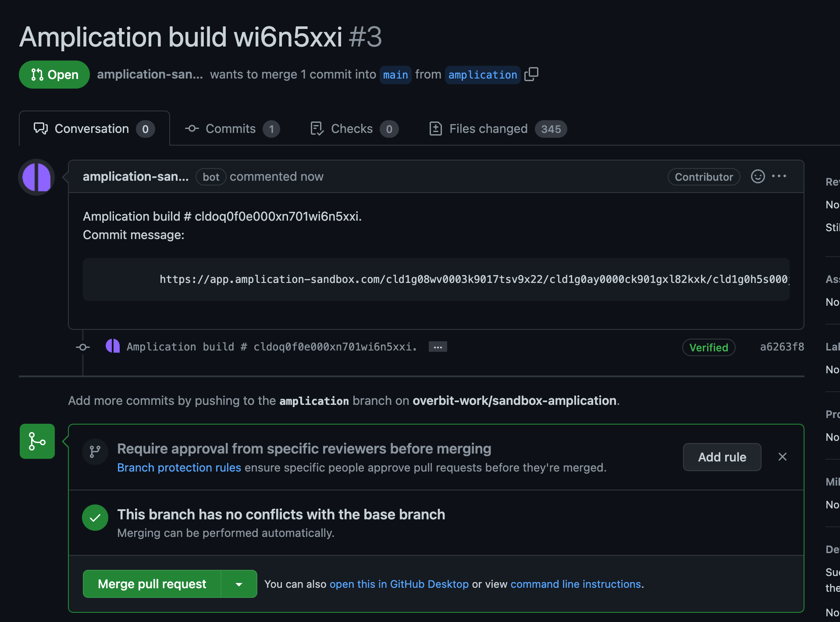Switch to the Files changed tab
Viewport: 840px width, 622px height.
pos(488,128)
